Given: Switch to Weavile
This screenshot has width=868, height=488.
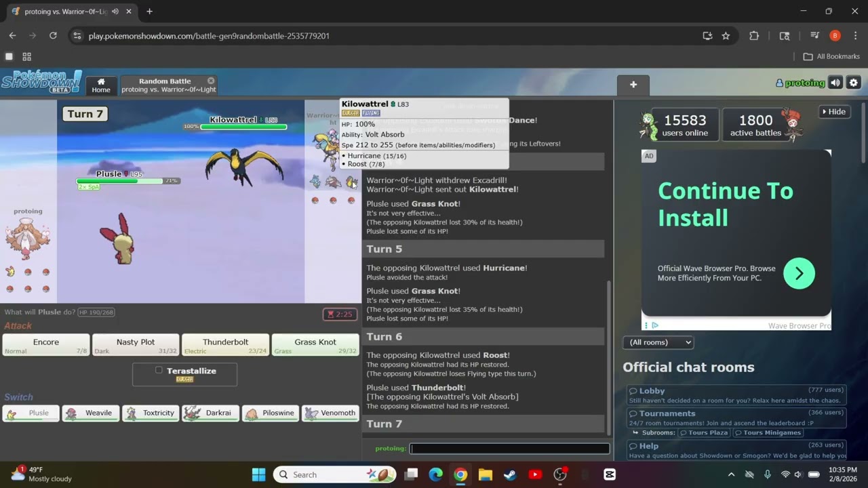Looking at the screenshot, I should 91,413.
